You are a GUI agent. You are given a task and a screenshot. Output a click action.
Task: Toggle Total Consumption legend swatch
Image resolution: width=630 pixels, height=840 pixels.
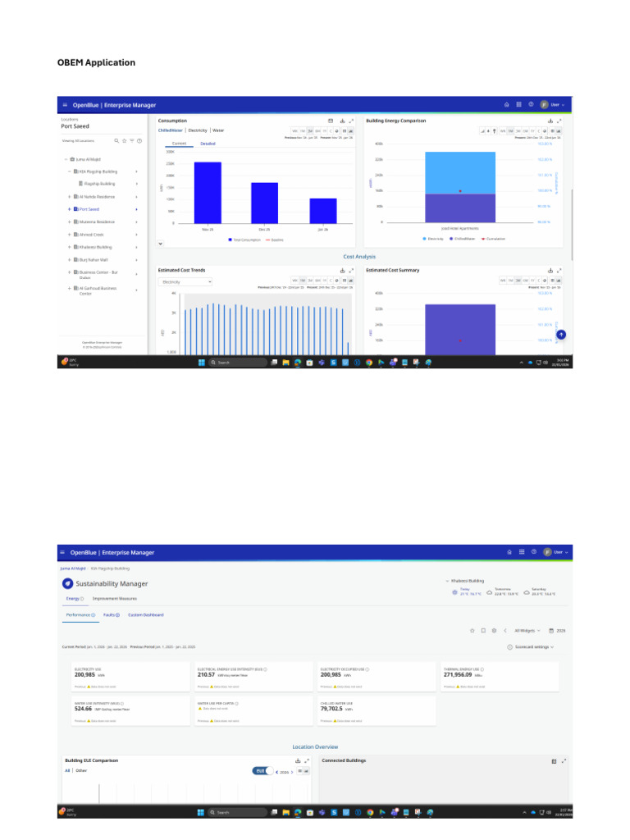231,240
